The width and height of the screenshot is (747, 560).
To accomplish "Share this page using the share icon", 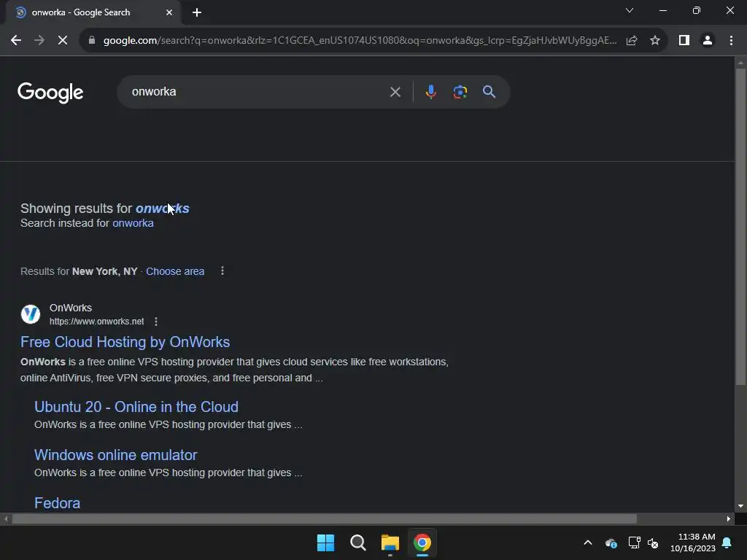I will [632, 41].
